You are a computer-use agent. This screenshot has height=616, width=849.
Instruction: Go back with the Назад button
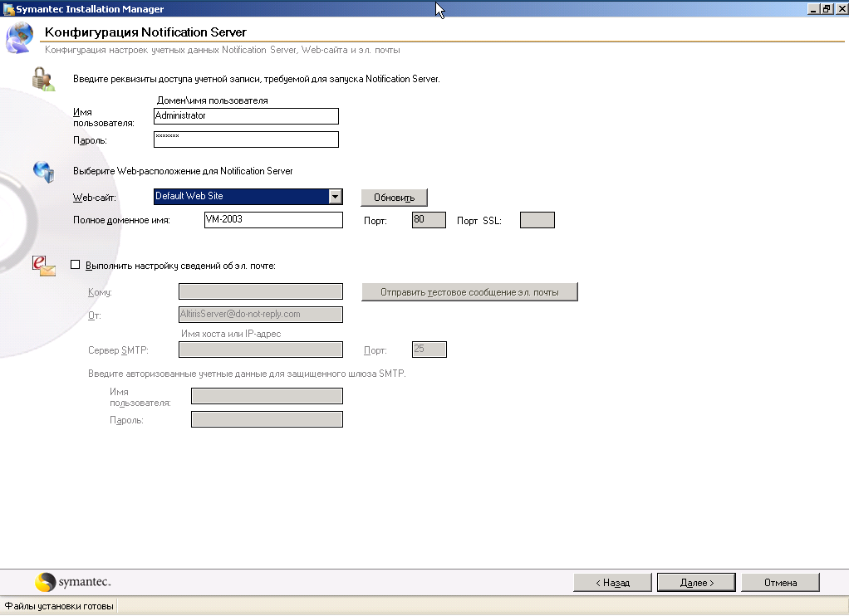pyautogui.click(x=612, y=583)
